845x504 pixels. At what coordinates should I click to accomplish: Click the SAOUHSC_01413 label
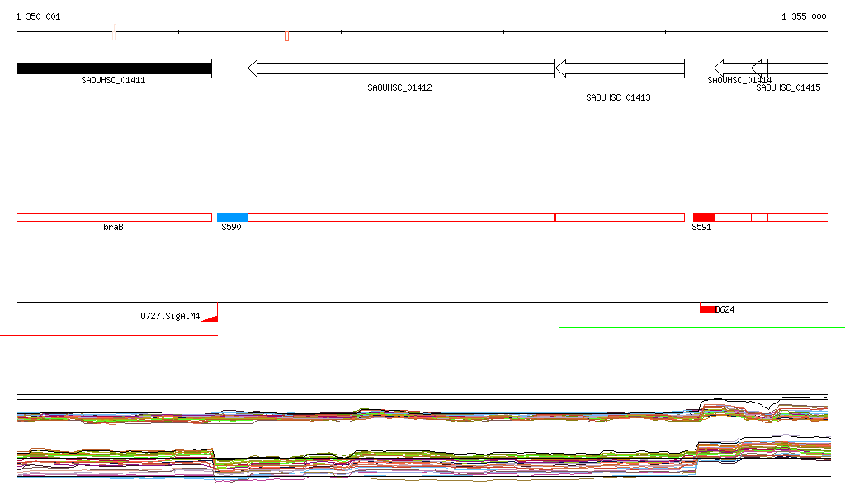pyautogui.click(x=618, y=97)
